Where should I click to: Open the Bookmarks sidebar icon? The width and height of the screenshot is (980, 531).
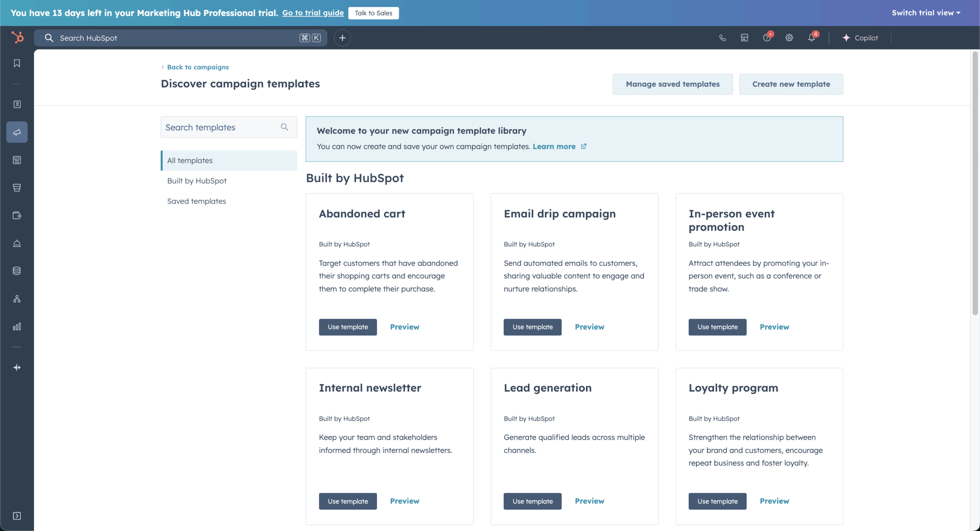[x=17, y=63]
